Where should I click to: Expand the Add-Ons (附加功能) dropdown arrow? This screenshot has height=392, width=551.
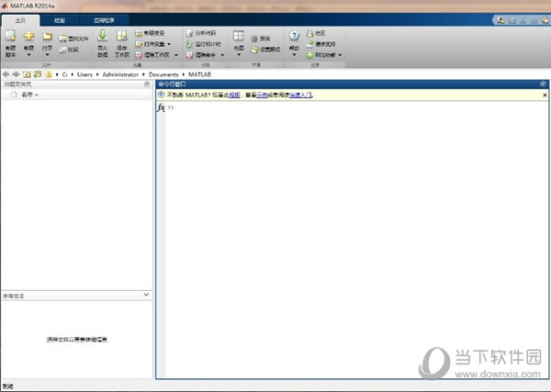pos(340,55)
